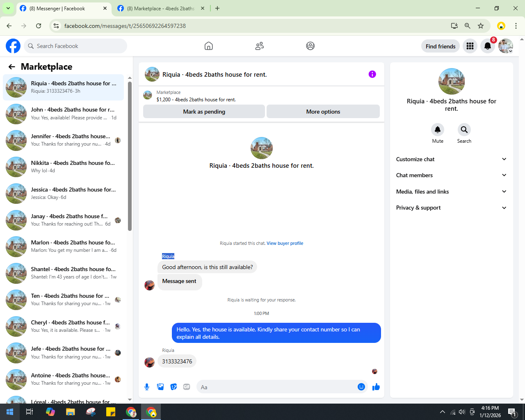Open Ten 4beds 2baths conversation
The image size is (525, 420).
[x=63, y=300]
